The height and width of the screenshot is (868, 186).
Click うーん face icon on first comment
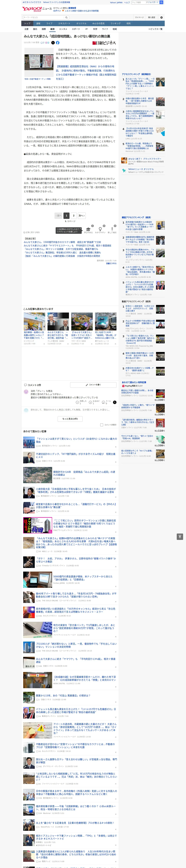click(x=103, y=402)
